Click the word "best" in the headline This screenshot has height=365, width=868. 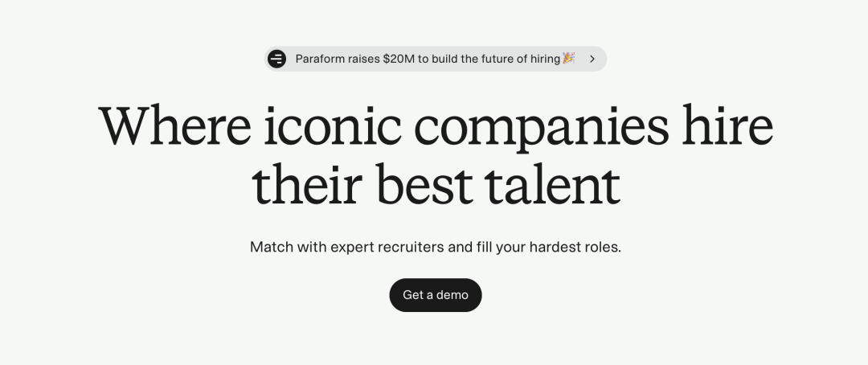click(x=424, y=184)
